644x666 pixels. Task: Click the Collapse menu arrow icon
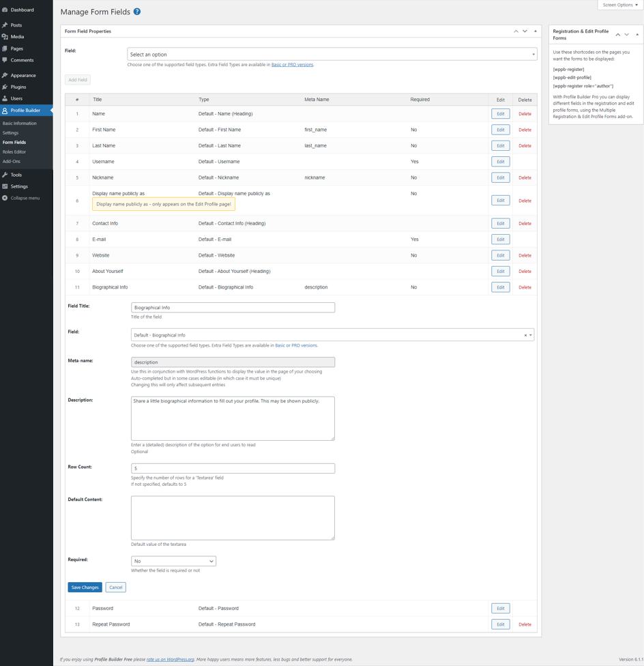click(x=5, y=198)
